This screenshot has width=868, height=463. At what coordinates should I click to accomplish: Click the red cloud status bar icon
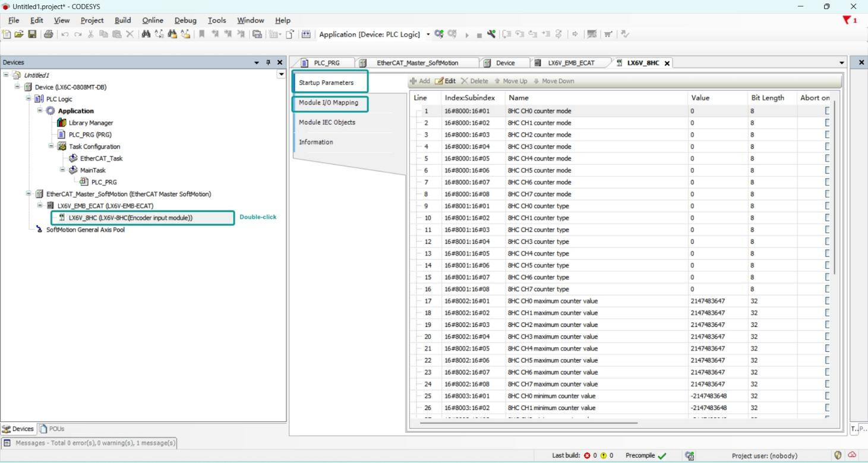point(852,455)
